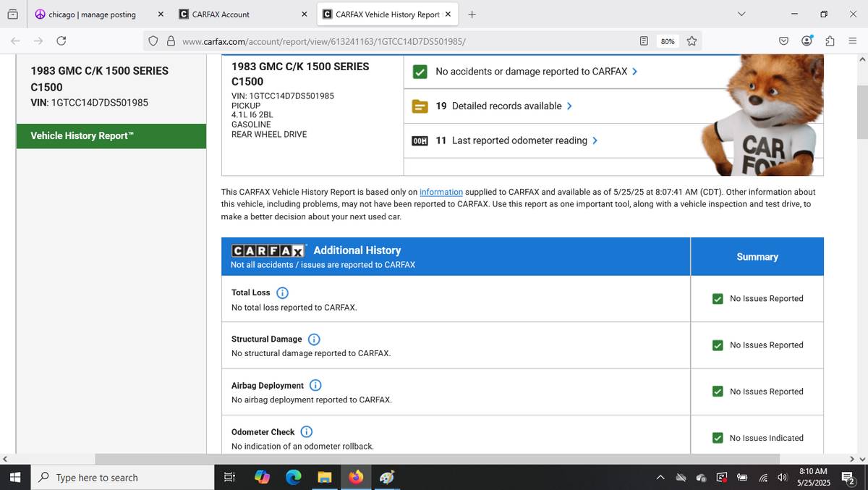Click the Summary column header
Viewport: 868px width, 490px height.
(x=757, y=257)
